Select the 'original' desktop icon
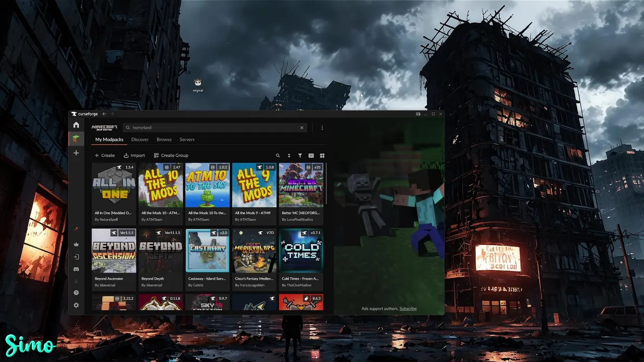 (198, 85)
